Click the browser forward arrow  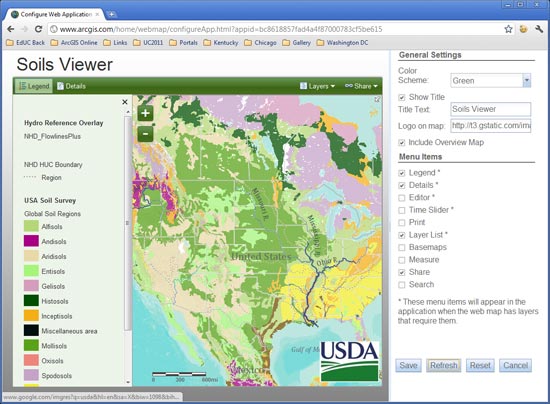(24, 29)
